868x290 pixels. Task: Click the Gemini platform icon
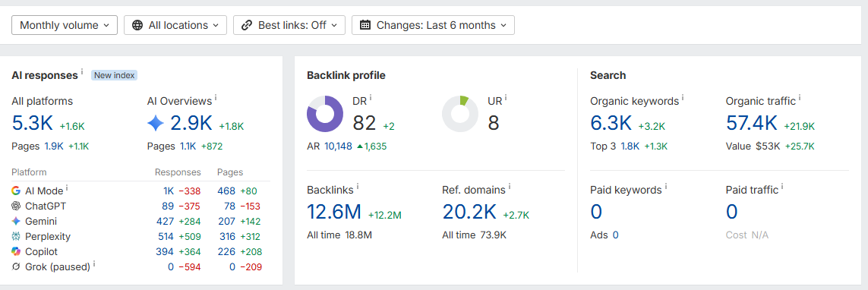click(16, 222)
